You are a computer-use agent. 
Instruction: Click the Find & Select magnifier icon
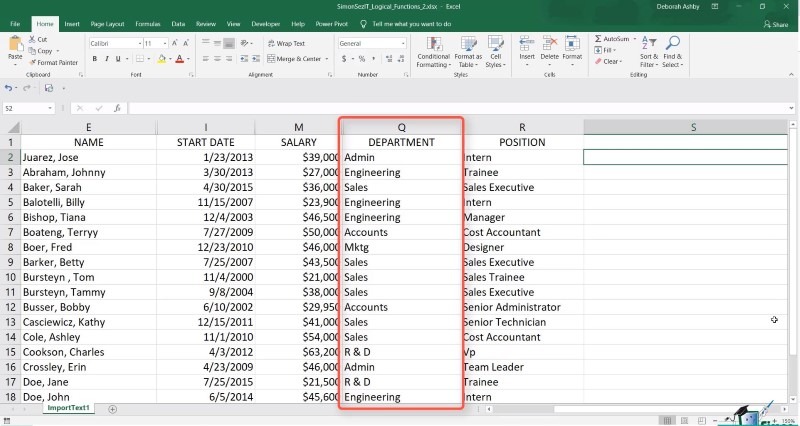672,45
